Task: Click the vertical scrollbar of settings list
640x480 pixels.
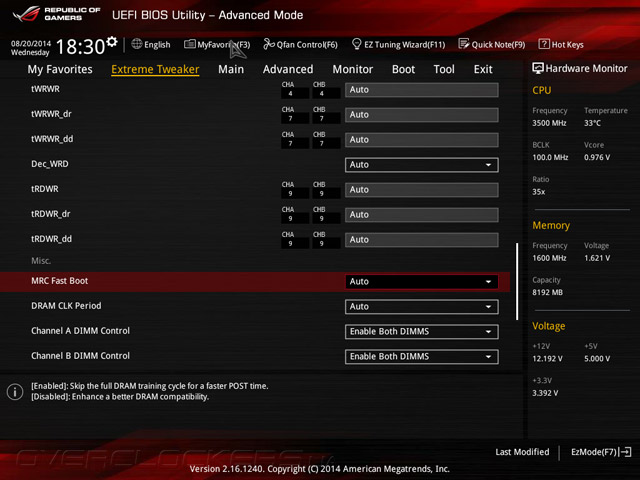Action: tap(517, 282)
